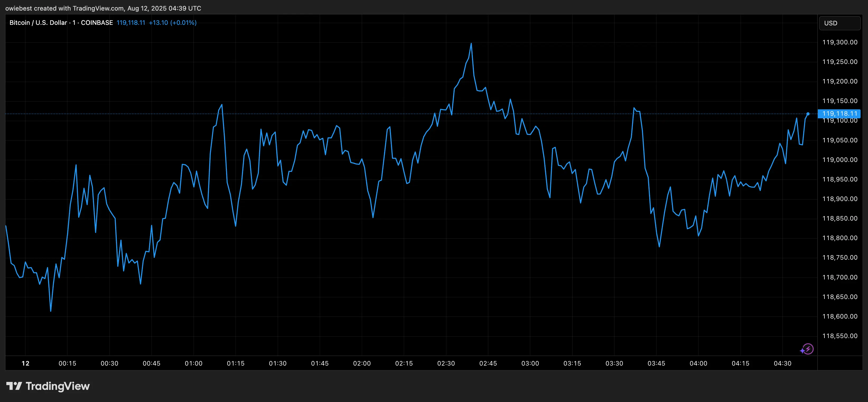Click the 118,650.00 price axis label

840,297
